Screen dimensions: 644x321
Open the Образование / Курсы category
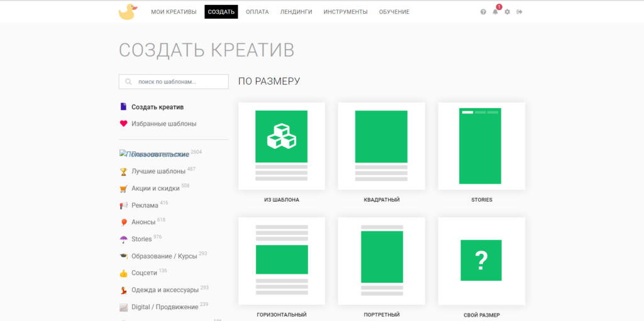[164, 256]
